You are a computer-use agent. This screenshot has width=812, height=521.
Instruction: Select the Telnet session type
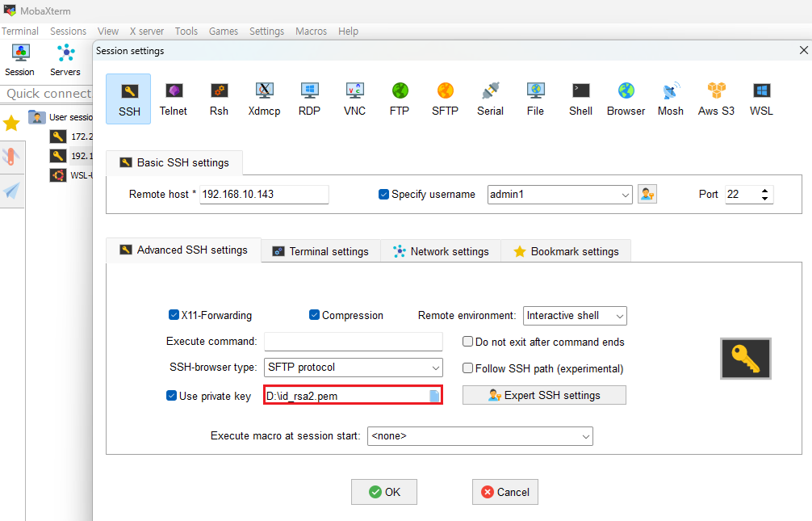pyautogui.click(x=174, y=99)
